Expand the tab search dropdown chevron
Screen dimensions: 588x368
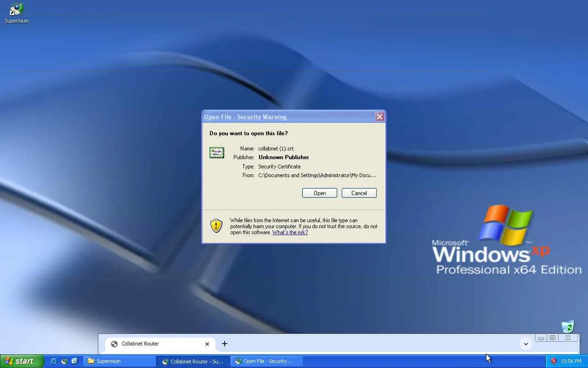[x=526, y=344]
